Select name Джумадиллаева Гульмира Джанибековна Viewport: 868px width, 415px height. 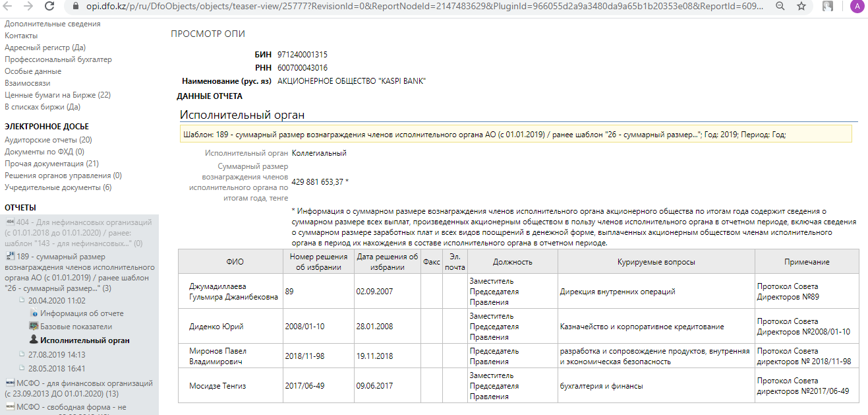233,292
